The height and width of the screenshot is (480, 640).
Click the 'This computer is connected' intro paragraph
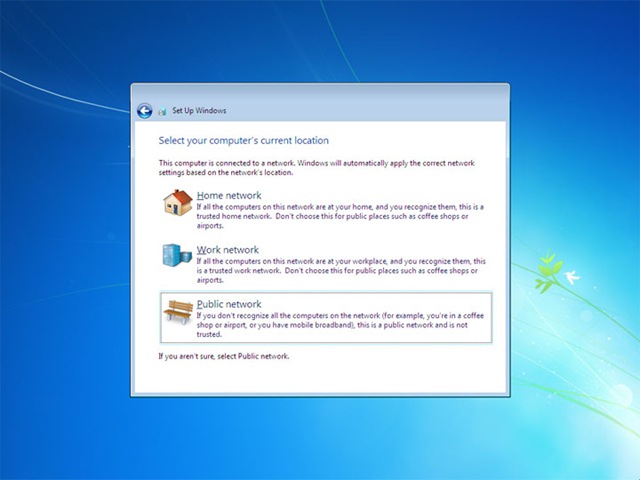pyautogui.click(x=317, y=168)
